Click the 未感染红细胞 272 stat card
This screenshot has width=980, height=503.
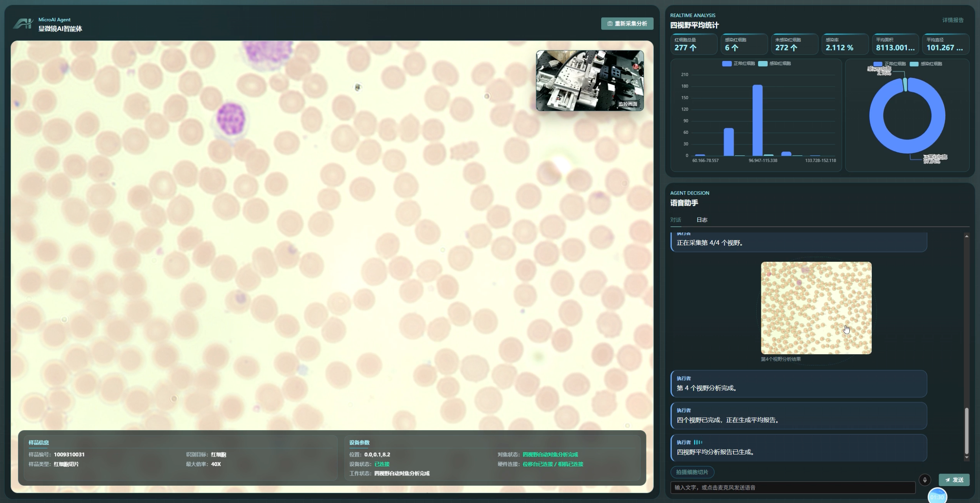click(x=794, y=44)
